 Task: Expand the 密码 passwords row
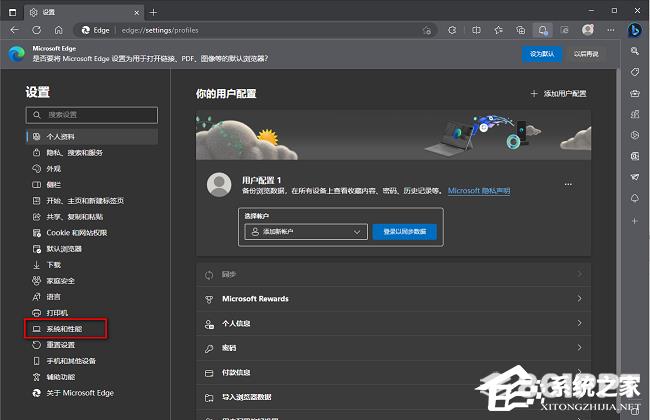pyautogui.click(x=393, y=348)
